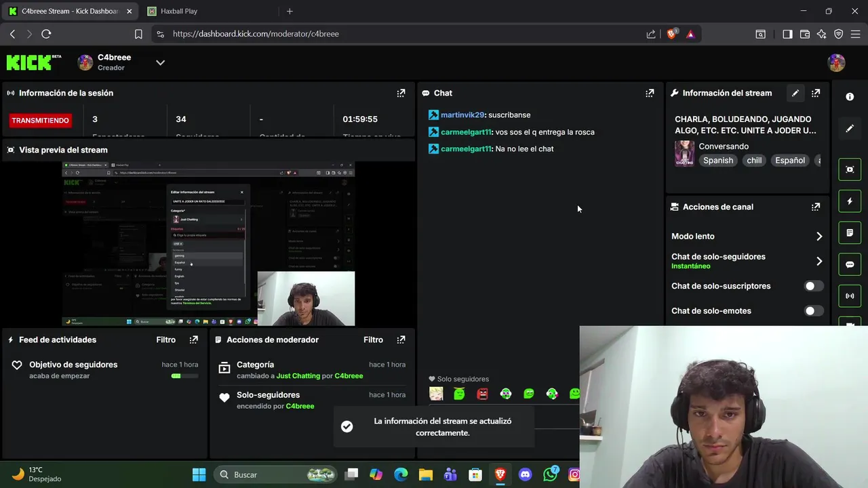Close the Kick Dashboard tab
Viewport: 868px width, 488px height.
coord(130,11)
